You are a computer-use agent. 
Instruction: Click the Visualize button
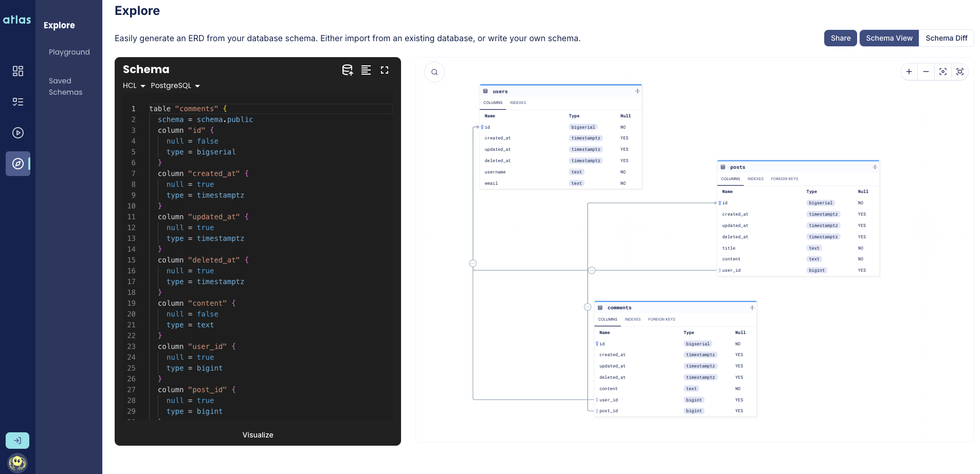258,435
